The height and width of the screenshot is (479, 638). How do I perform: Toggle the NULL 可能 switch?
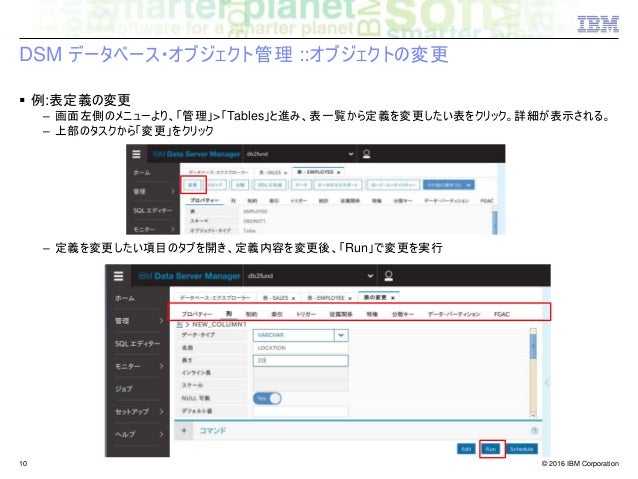pyautogui.click(x=267, y=398)
